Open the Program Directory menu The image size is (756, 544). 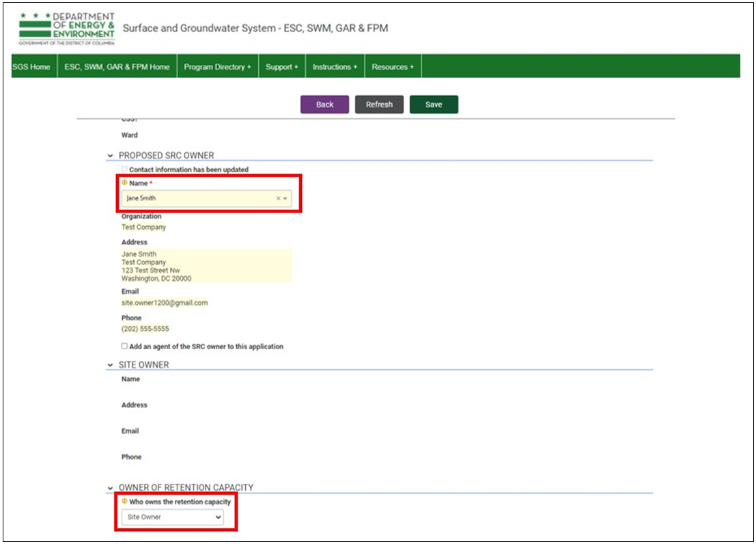tap(217, 67)
